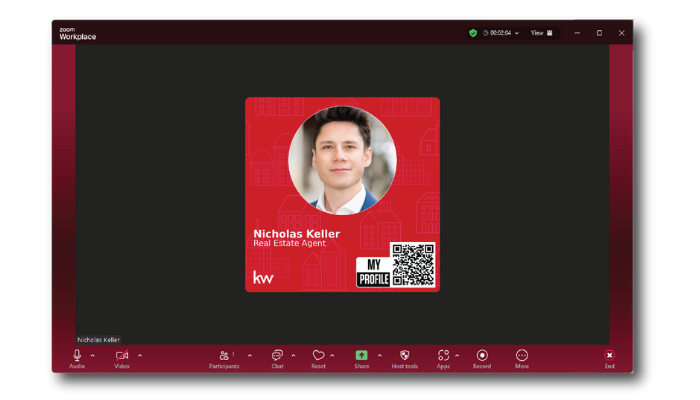The image size is (700, 400).
Task: Open the Participants panel
Action: click(x=224, y=359)
